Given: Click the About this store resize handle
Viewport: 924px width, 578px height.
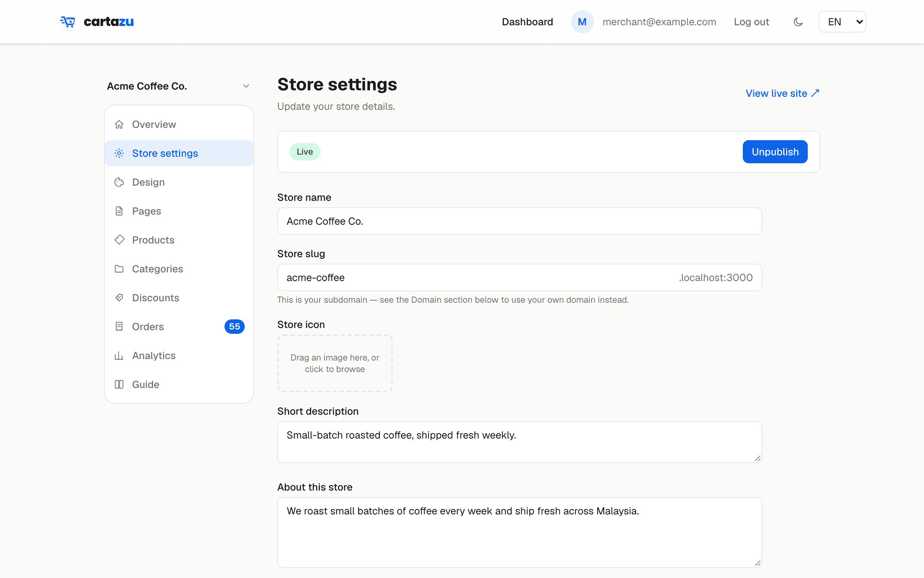Looking at the screenshot, I should [x=758, y=563].
